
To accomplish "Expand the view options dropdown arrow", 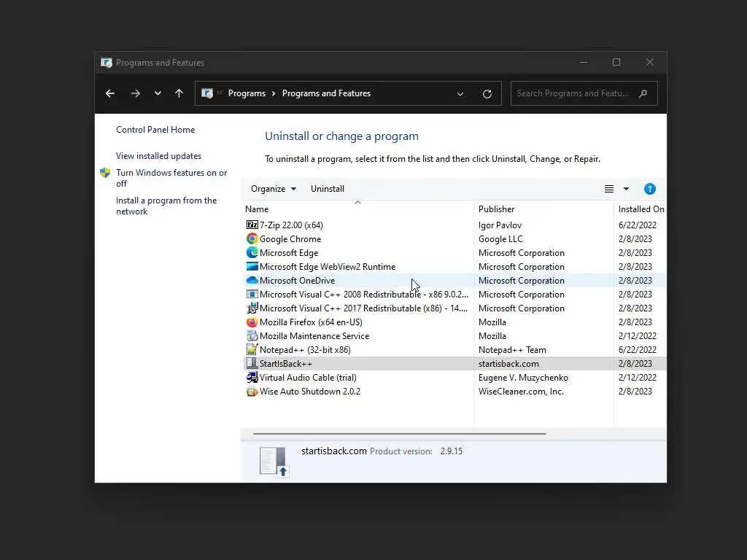I will (x=626, y=189).
